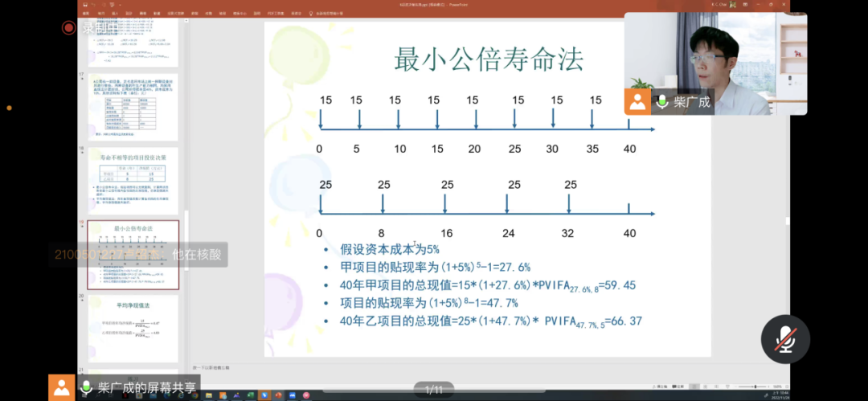Image resolution: width=868 pixels, height=401 pixels.
Task: Click the slide title 最小公倍寿命法
Action: click(489, 59)
